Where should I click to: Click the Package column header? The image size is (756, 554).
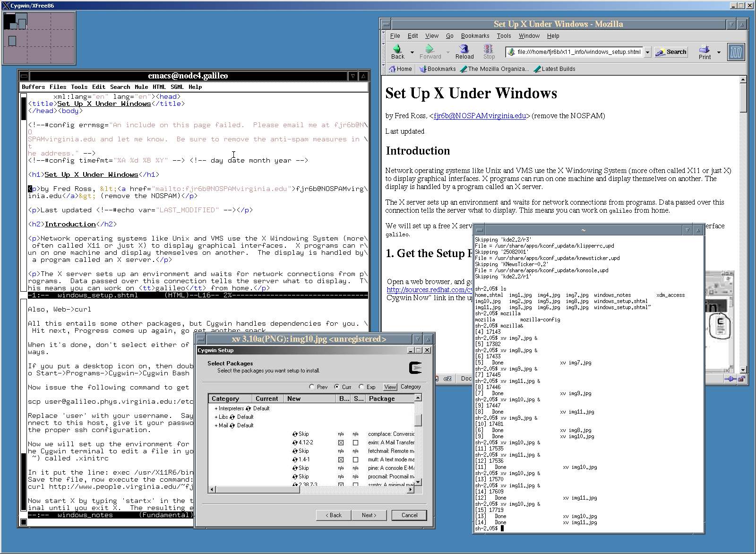pos(390,399)
